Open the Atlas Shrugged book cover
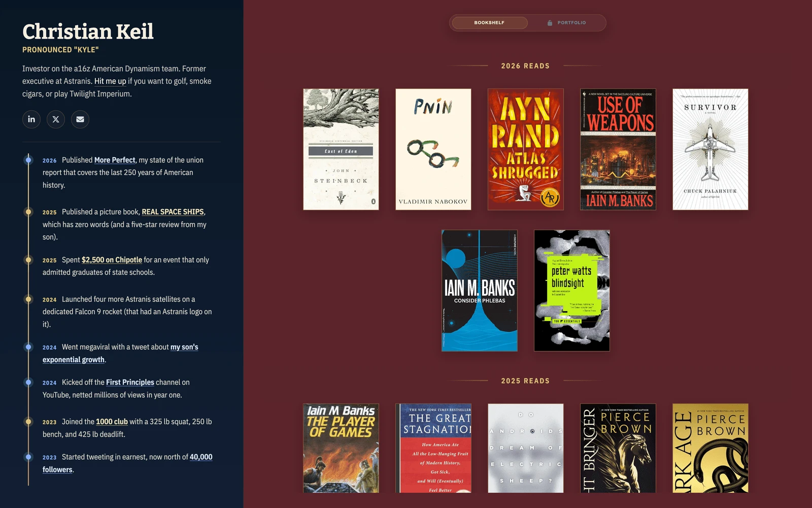Image resolution: width=812 pixels, height=508 pixels. click(526, 149)
